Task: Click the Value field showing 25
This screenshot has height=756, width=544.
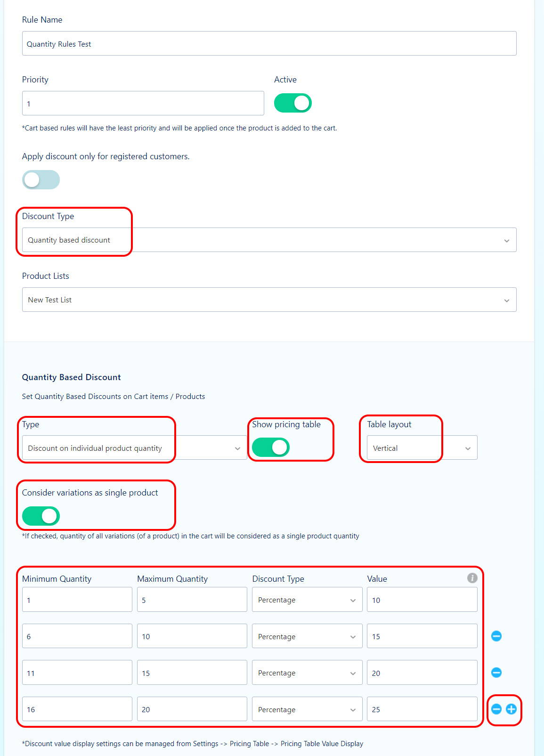Action: point(422,709)
